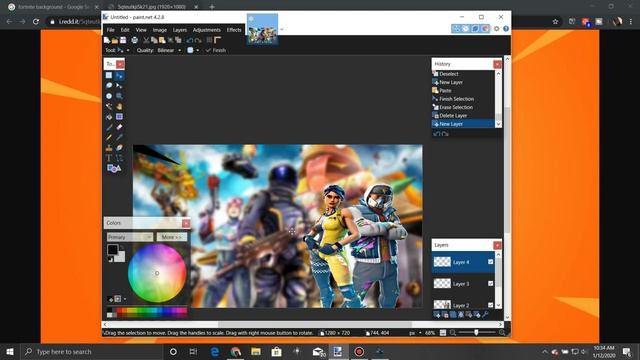Open the Primary color selector dropdown

click(x=130, y=237)
